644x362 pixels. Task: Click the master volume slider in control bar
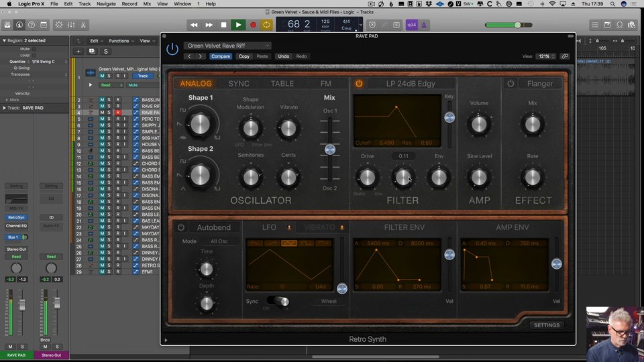(x=508, y=25)
